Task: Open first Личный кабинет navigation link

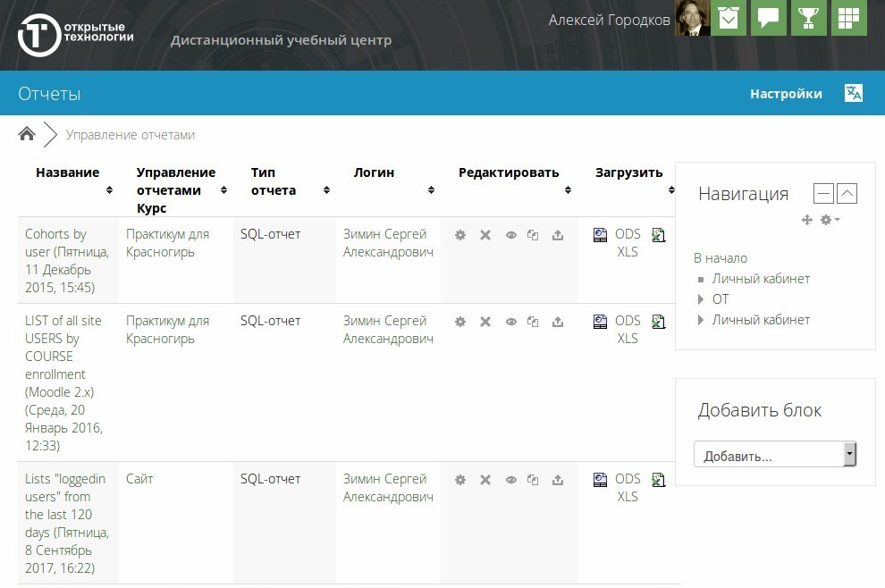Action: click(x=761, y=279)
